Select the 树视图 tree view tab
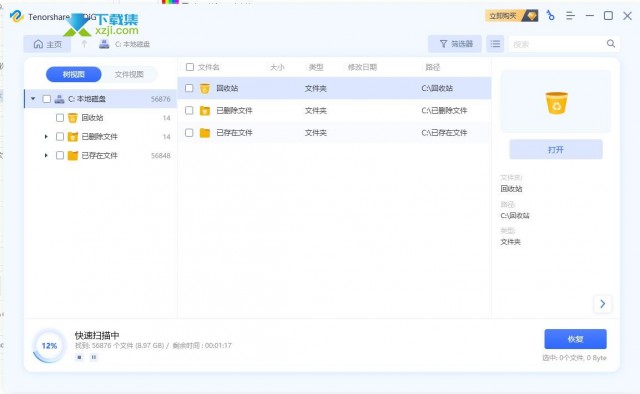Viewport: 640px width, 394px height. pos(74,74)
